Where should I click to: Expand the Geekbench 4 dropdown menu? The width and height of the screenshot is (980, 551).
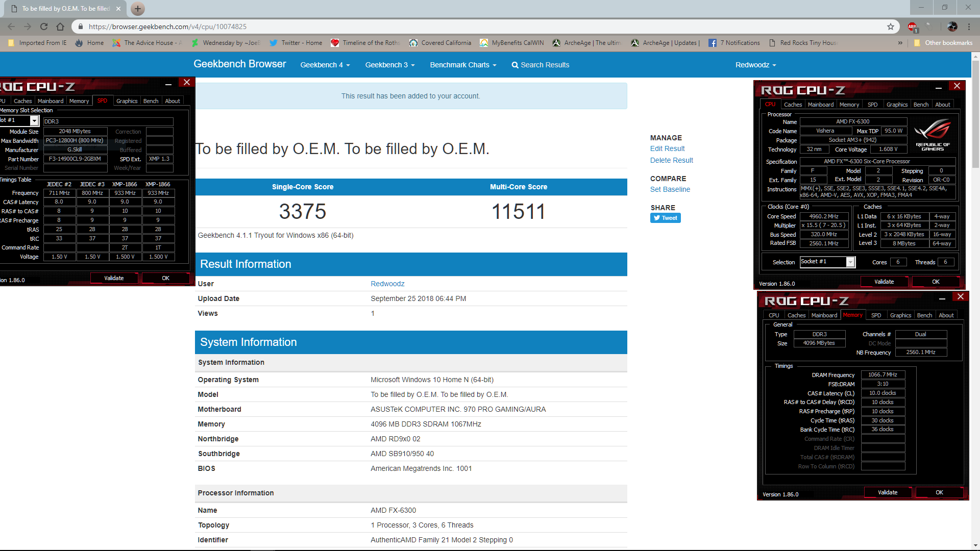click(x=325, y=65)
